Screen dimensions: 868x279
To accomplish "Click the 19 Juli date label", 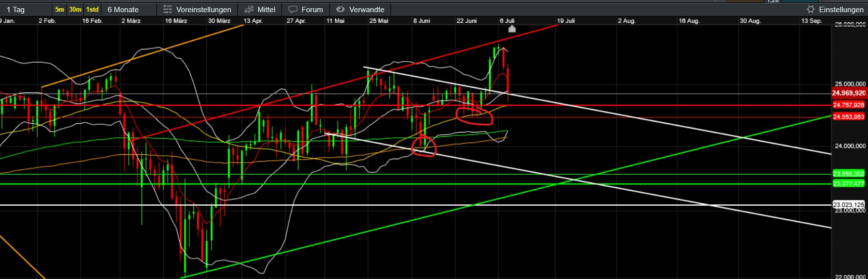I will [x=566, y=21].
